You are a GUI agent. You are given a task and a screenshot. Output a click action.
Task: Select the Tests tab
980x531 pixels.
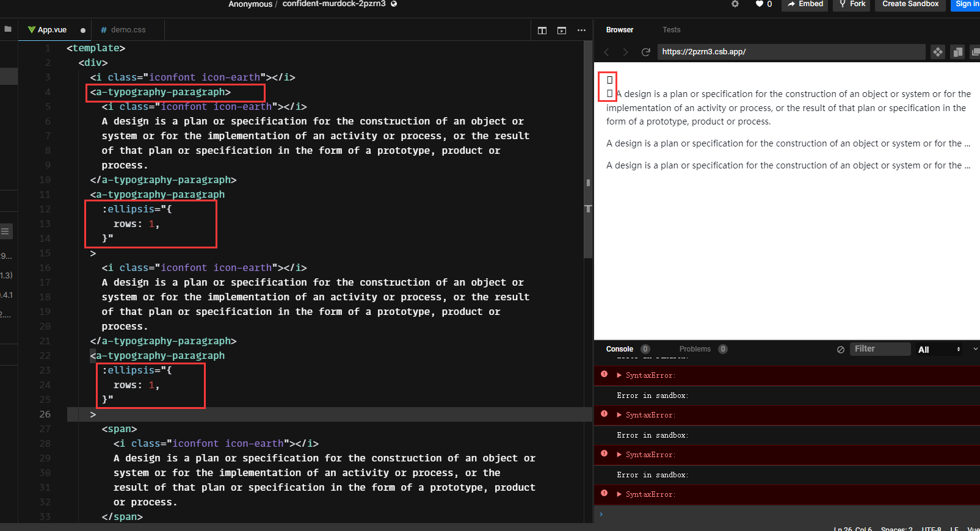click(x=672, y=30)
